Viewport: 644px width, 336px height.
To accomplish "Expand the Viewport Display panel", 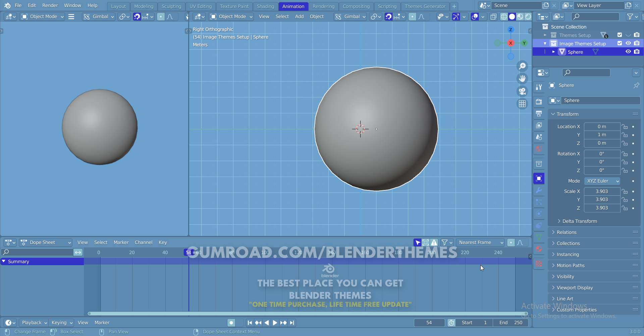I will pos(594,288).
